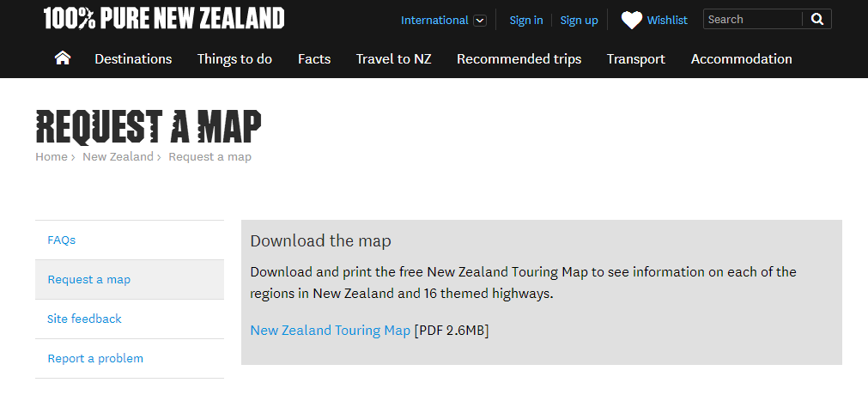Open the Travel to NZ menu
Image resolution: width=868 pixels, height=401 pixels.
click(393, 58)
